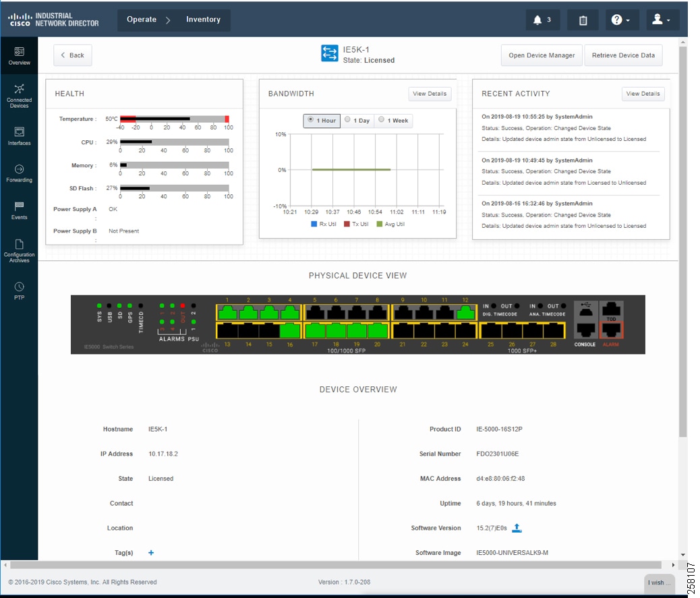The height and width of the screenshot is (598, 700).
Task: Toggle the Tx Util legend entry
Action: click(356, 224)
